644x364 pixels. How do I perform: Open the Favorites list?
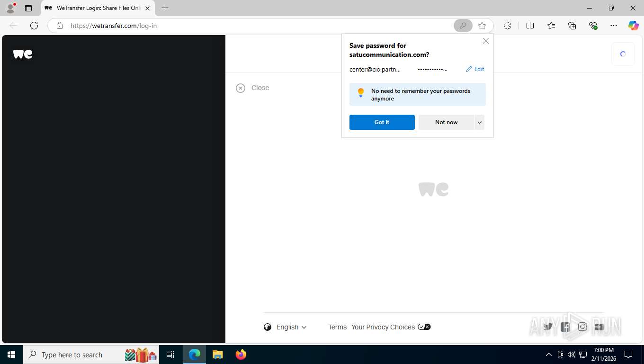point(551,26)
